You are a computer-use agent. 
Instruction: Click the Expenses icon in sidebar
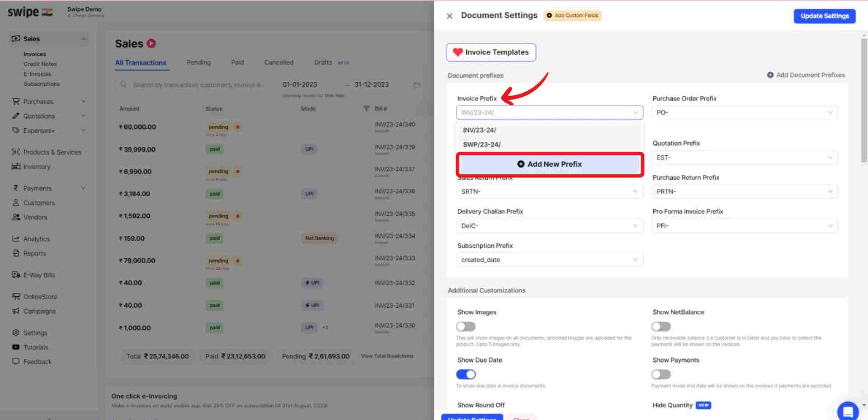click(16, 131)
